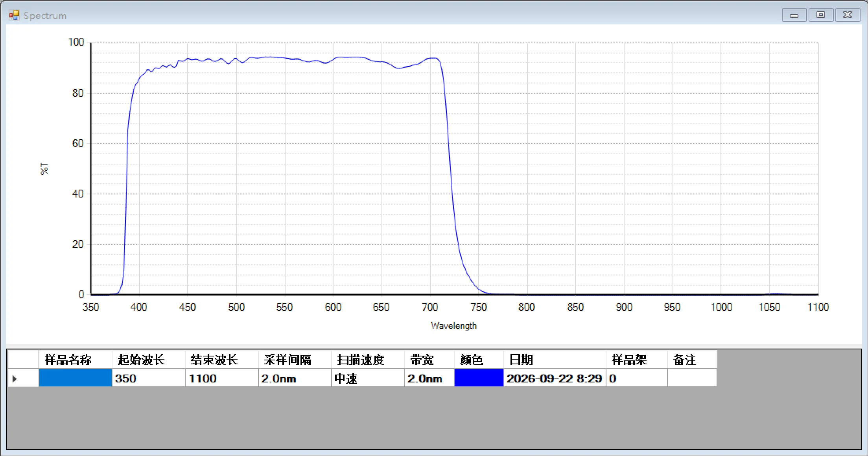This screenshot has height=456, width=868.
Task: Click the 带宽 column header
Action: tap(429, 359)
